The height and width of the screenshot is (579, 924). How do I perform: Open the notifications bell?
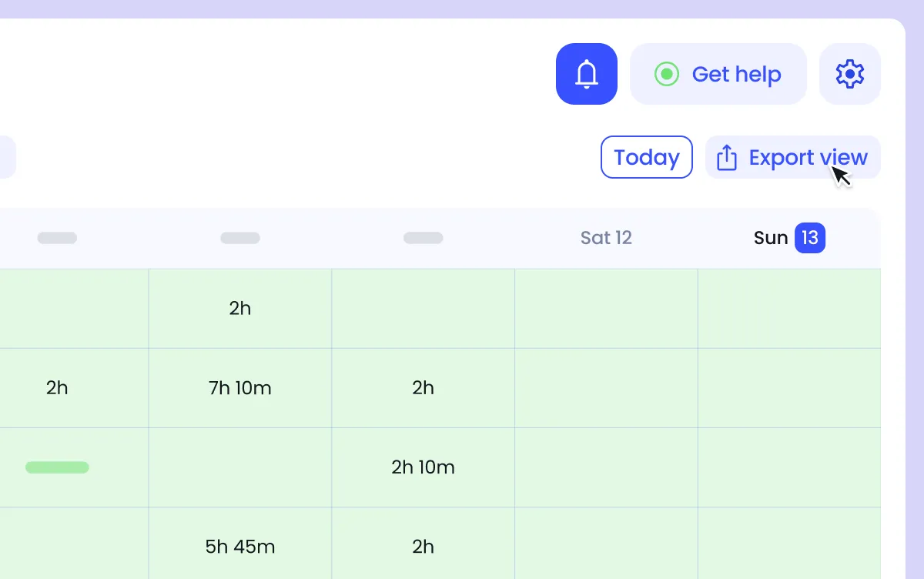pyautogui.click(x=586, y=74)
